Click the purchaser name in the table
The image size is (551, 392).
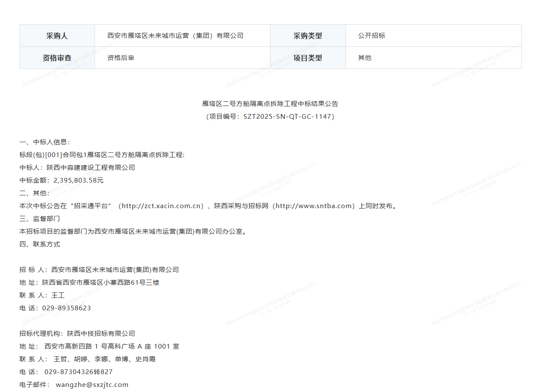pyautogui.click(x=175, y=36)
